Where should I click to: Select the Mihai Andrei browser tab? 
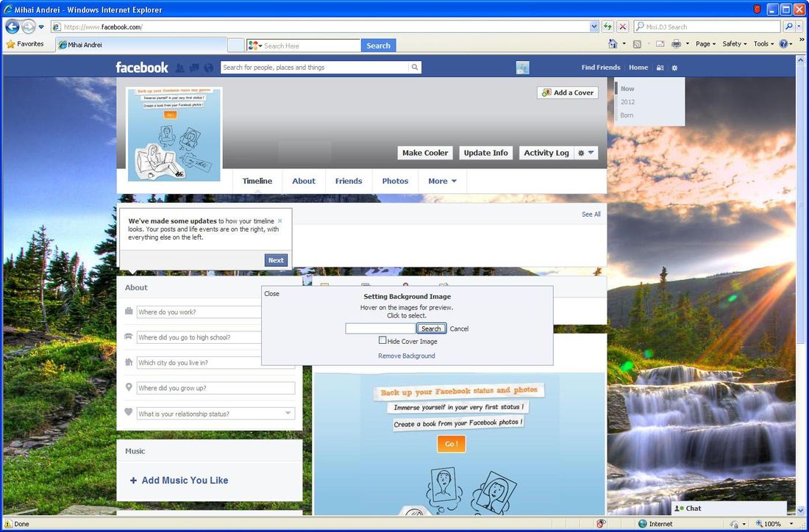point(141,45)
